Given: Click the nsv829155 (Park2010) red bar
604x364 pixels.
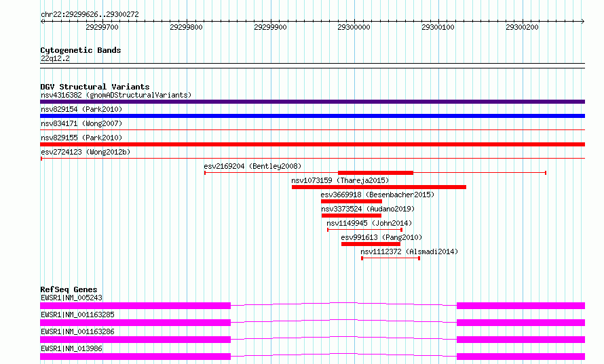Looking at the screenshot, I should tap(312, 144).
